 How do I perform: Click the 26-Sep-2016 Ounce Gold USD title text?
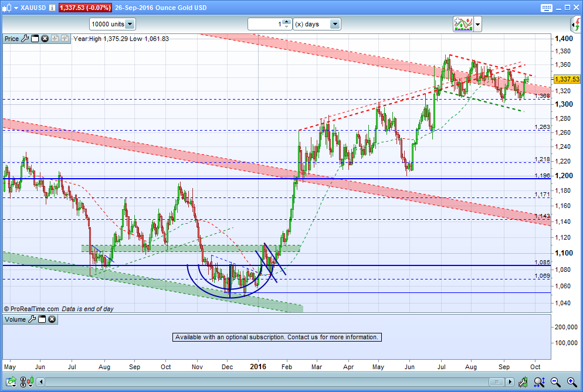pyautogui.click(x=161, y=8)
